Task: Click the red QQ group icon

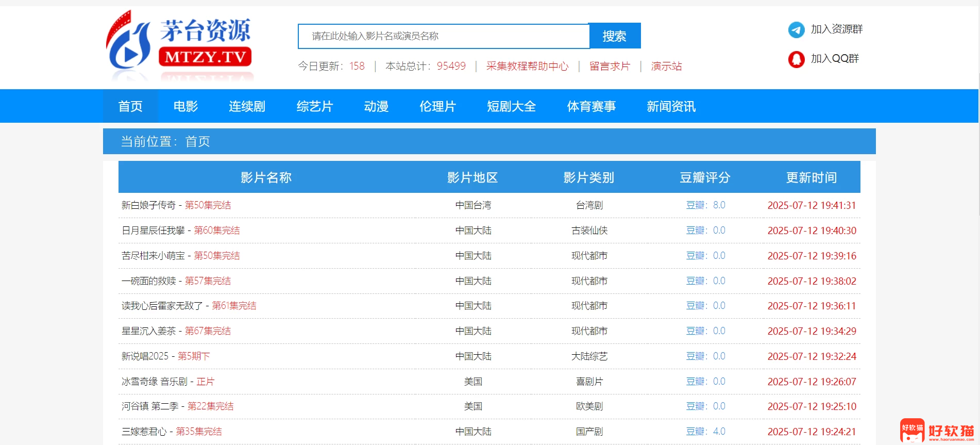Action: click(x=796, y=59)
